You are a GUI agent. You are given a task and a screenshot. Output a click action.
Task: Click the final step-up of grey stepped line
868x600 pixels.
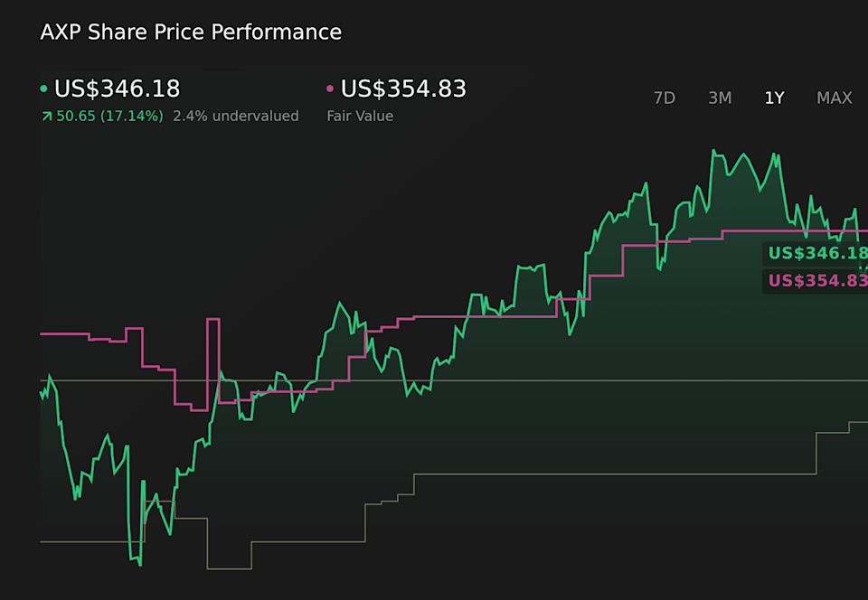(850, 422)
